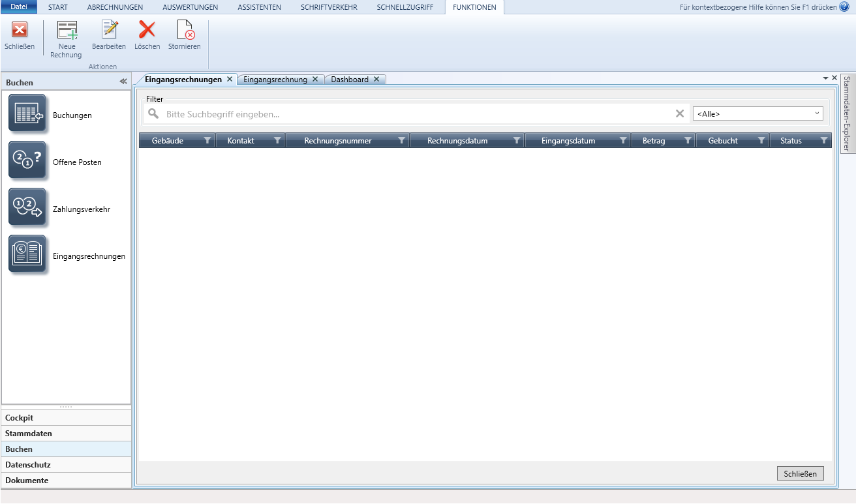Open the Rechnungsnummer column filter
This screenshot has width=856, height=504.
coord(401,140)
